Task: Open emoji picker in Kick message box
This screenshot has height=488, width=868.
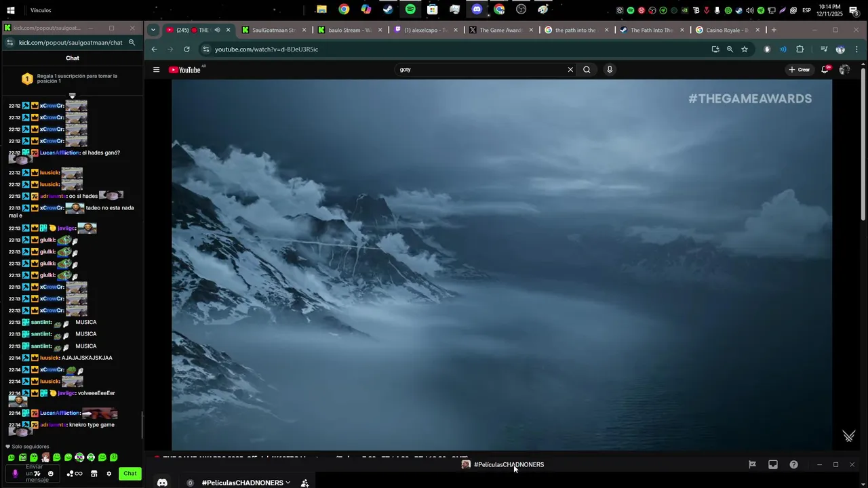Action: pyautogui.click(x=50, y=474)
